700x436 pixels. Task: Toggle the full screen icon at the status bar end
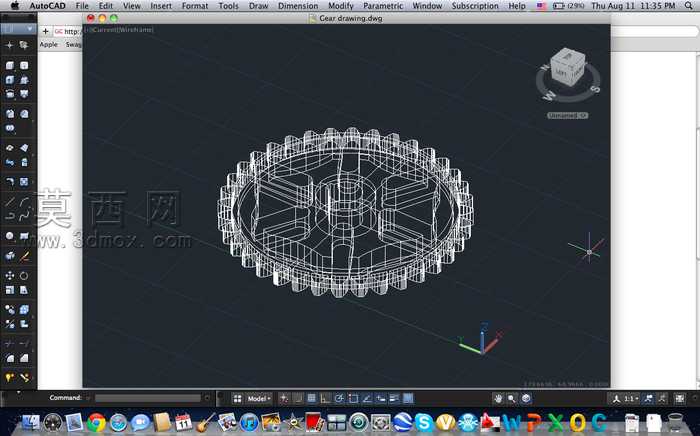(679, 399)
